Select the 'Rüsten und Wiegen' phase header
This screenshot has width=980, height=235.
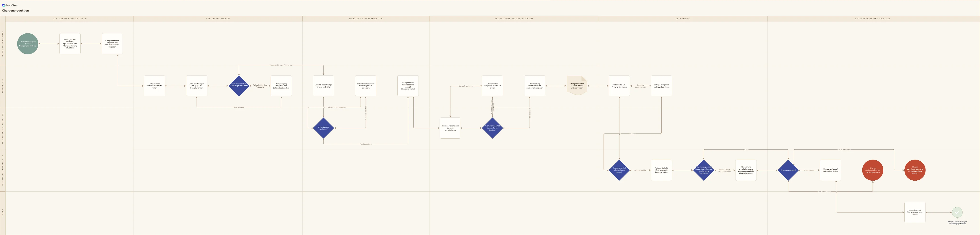click(x=218, y=19)
